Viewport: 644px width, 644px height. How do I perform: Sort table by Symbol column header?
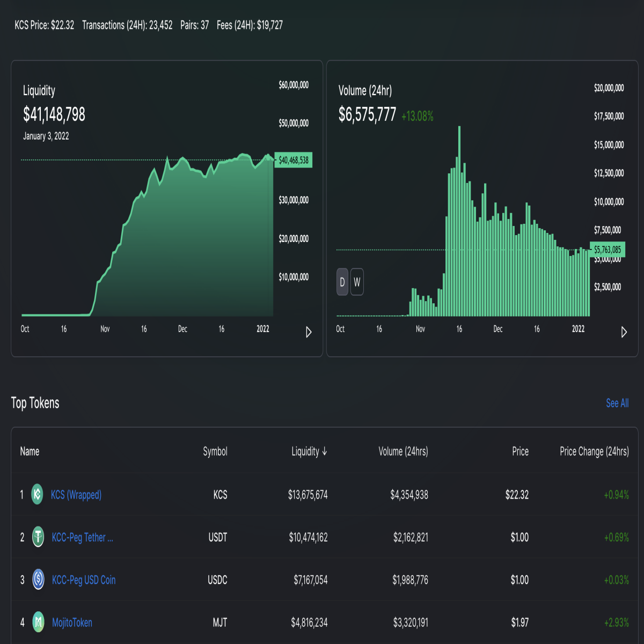click(x=215, y=451)
